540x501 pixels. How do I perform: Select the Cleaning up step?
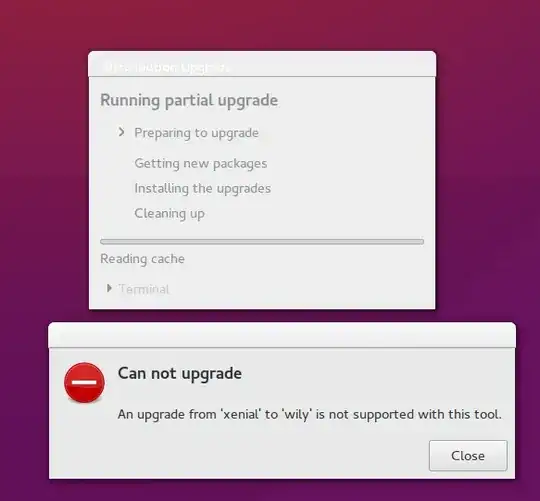pos(169,213)
